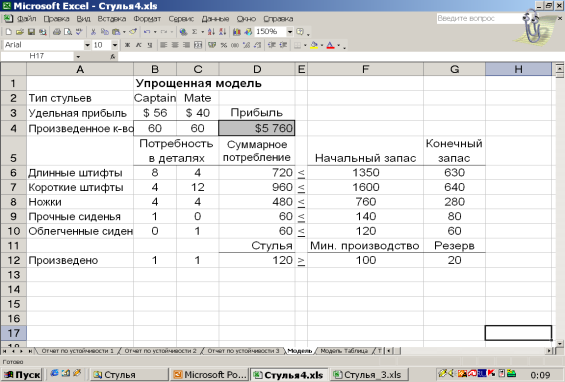Open the Chart Wizard icon

click(x=237, y=32)
